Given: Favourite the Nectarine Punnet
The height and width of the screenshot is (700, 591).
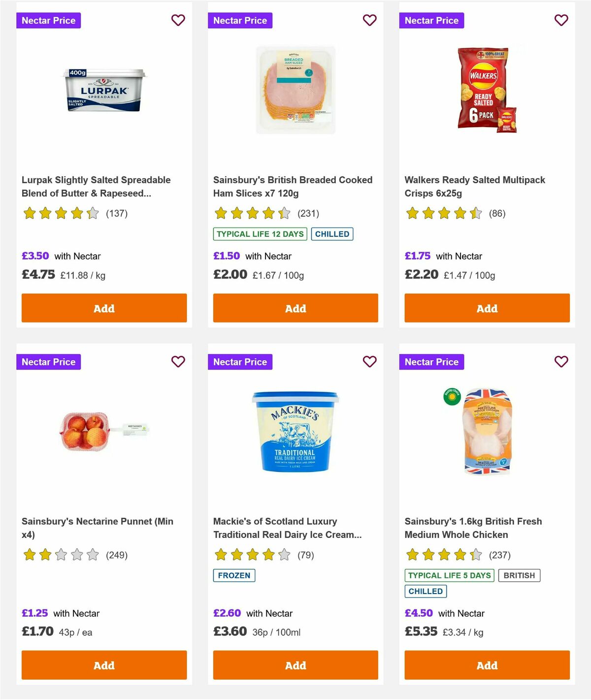Looking at the screenshot, I should (x=178, y=362).
